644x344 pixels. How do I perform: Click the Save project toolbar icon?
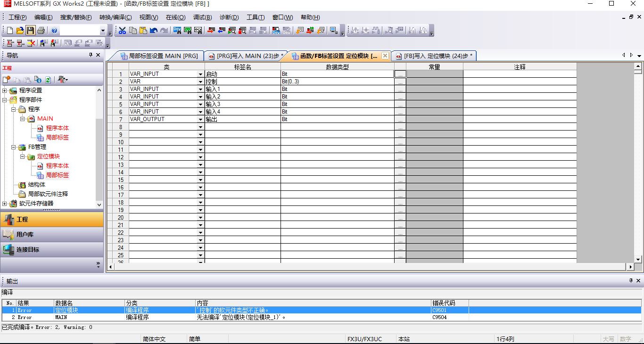pos(30,31)
